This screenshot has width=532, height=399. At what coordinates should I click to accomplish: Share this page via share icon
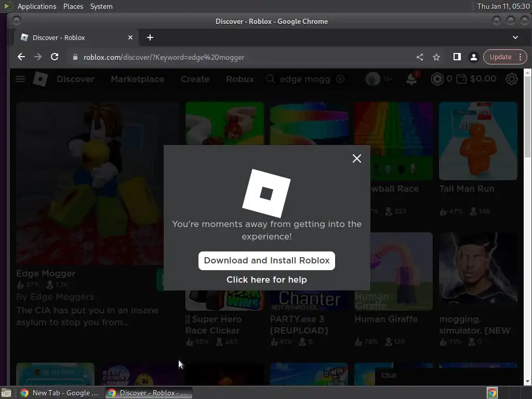point(420,57)
